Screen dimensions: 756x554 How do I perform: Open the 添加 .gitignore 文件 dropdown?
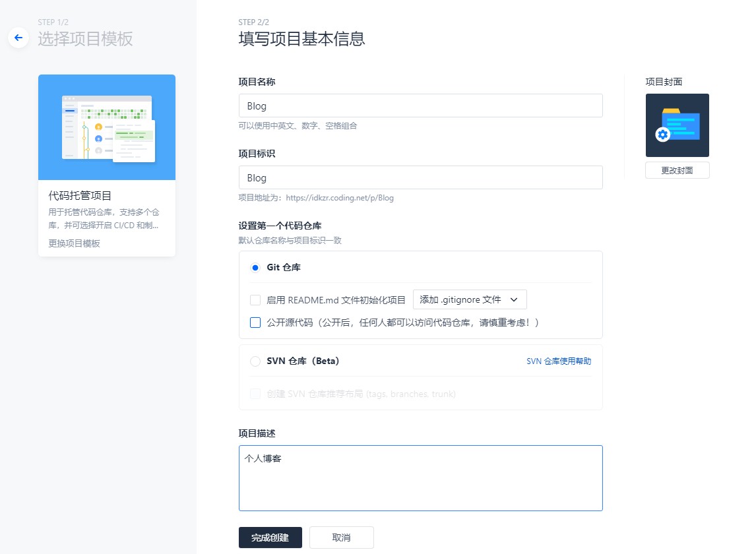click(x=470, y=299)
